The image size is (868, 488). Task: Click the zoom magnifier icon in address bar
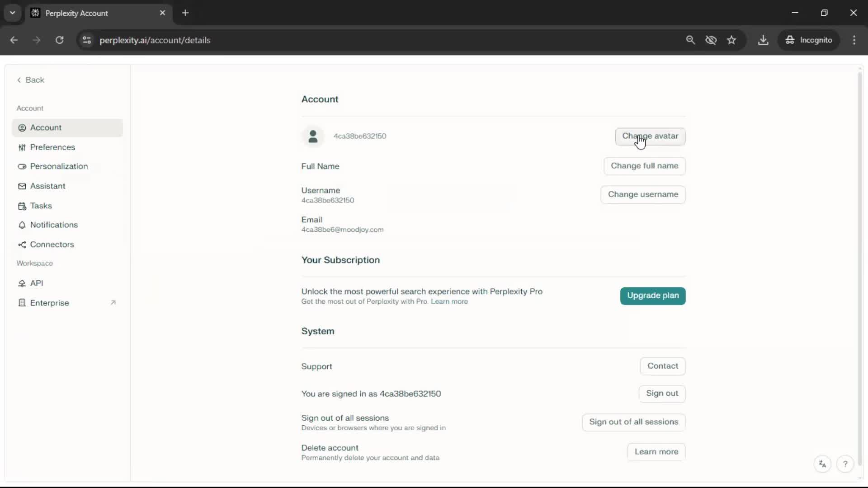(690, 40)
